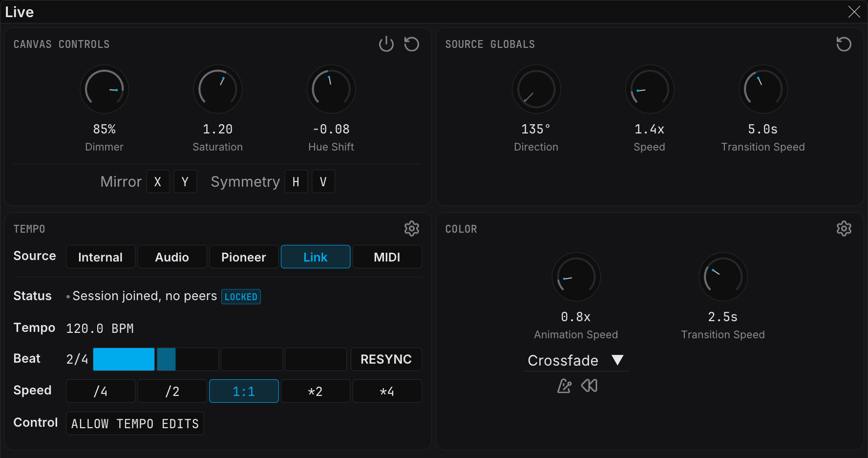868x458 pixels.
Task: Click the 120.0 BPM tempo value
Action: click(x=100, y=328)
